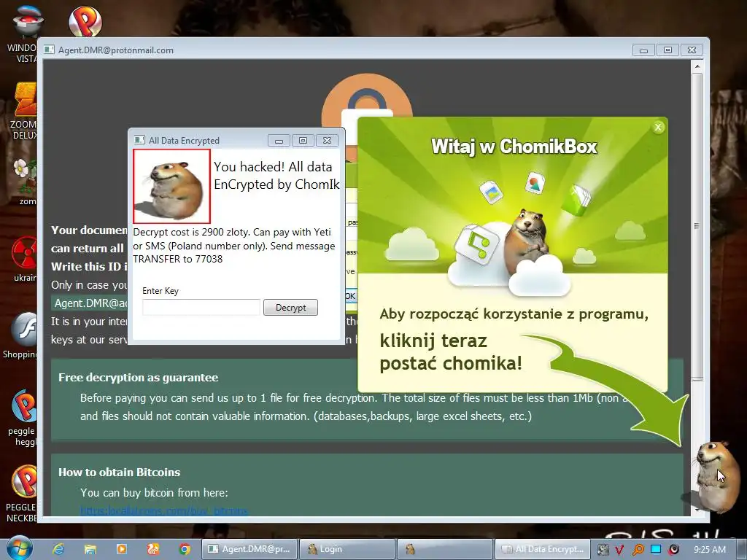Open ukraine radiation desktop icon
The height and width of the screenshot is (560, 747).
[24, 259]
